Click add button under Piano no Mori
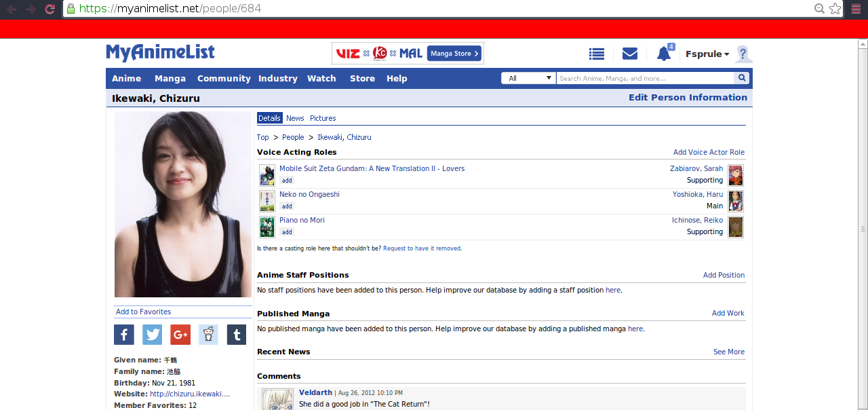This screenshot has width=868, height=410. (x=287, y=232)
